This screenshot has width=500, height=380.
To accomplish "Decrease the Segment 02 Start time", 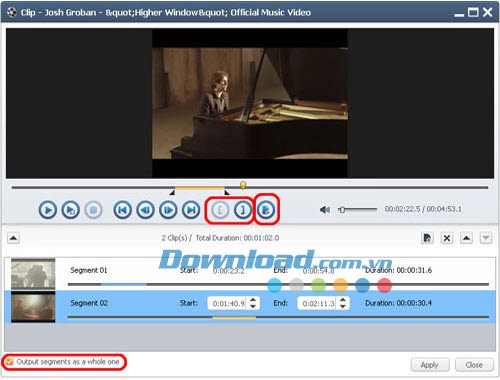I will pos(253,306).
